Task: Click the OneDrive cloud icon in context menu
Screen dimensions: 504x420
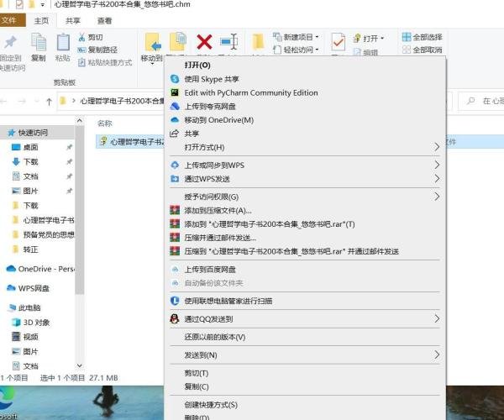Action: [x=175, y=120]
